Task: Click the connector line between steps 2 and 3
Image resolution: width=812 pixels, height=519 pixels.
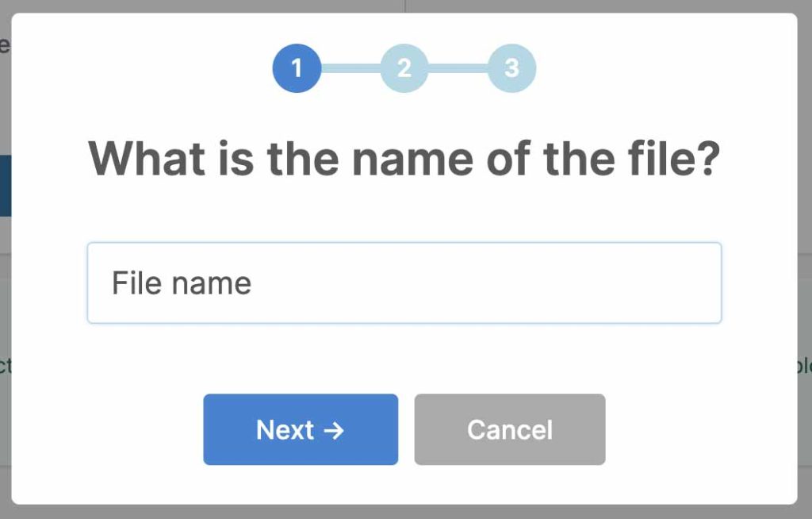Action: 458,68
